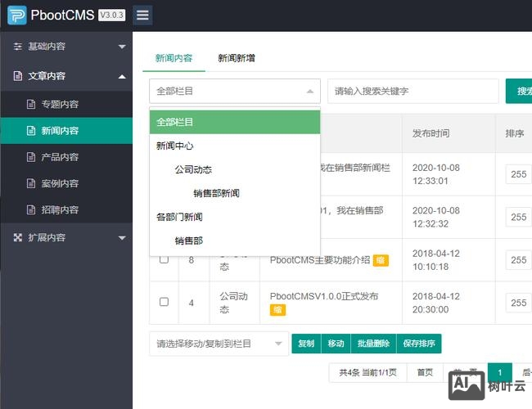532x409 pixels.
Task: Click the V3.0.3 version badge
Action: tap(111, 15)
